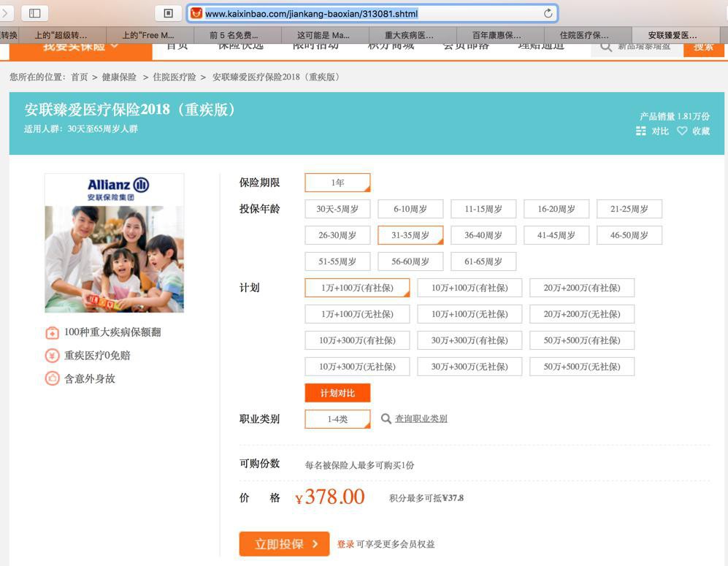The width and height of the screenshot is (728, 566).
Task: Switch to the 重大疾病医... browser tab
Action: pos(411,35)
